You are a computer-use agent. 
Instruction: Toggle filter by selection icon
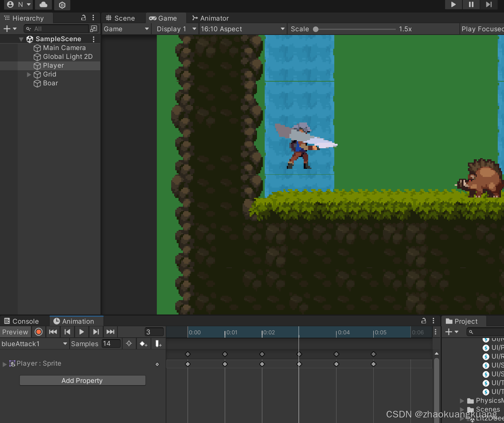(x=129, y=344)
